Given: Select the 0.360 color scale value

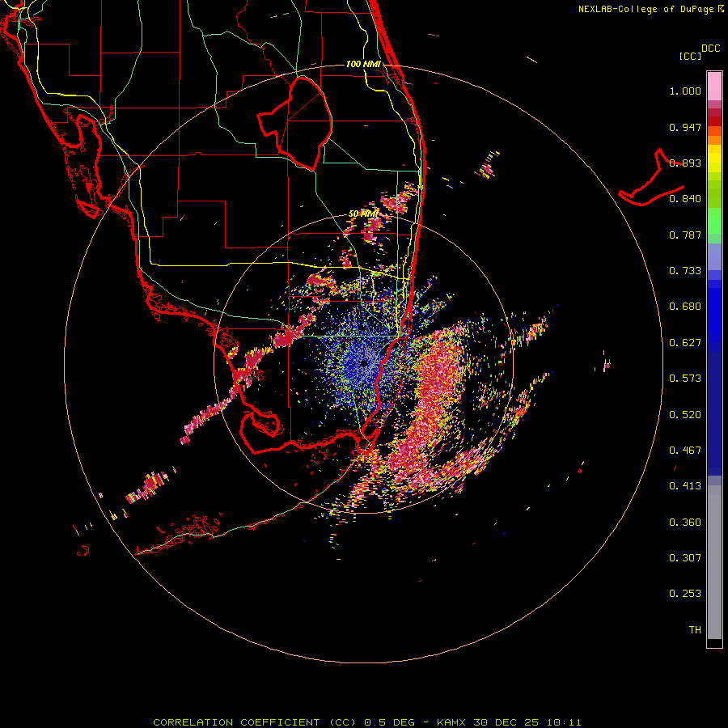Looking at the screenshot, I should (x=685, y=523).
